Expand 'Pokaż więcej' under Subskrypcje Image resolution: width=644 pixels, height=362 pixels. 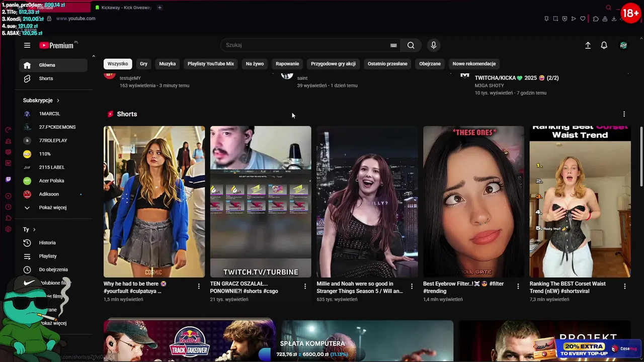pos(53,208)
